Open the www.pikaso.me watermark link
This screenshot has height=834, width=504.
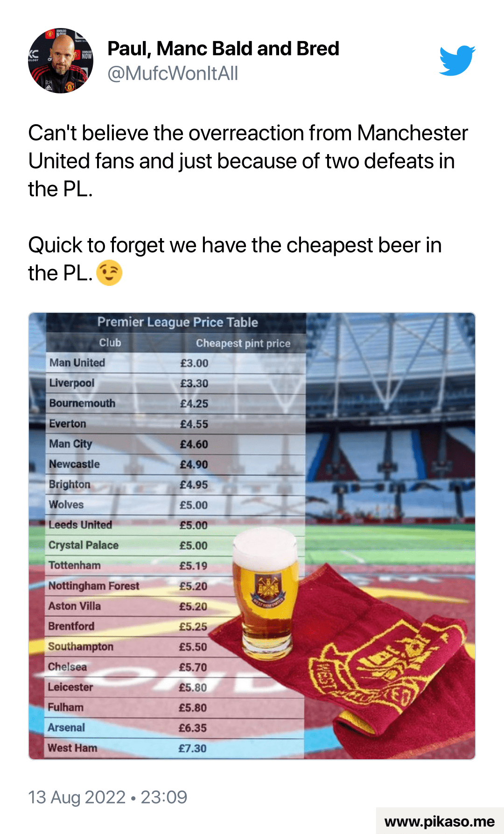point(439,821)
